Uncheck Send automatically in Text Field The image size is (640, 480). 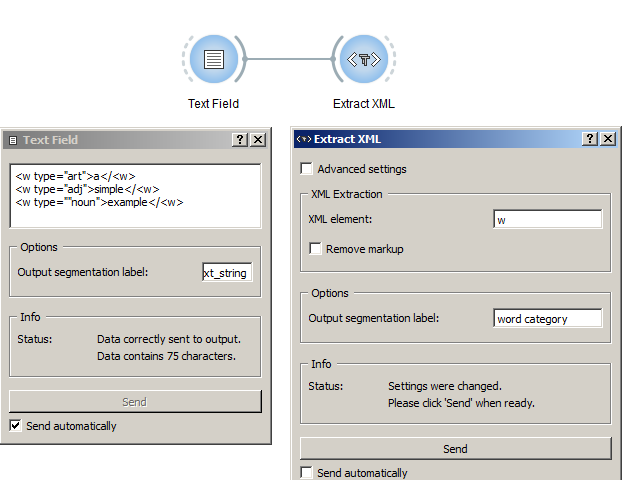click(16, 426)
